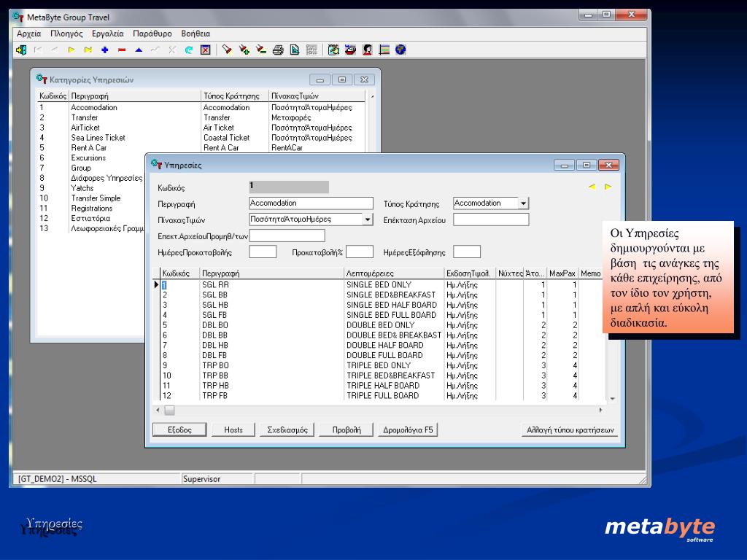The width and height of the screenshot is (747, 560).
Task: Click the scroll-right arrow of Υπηρεσίες grid
Action: tap(600, 410)
